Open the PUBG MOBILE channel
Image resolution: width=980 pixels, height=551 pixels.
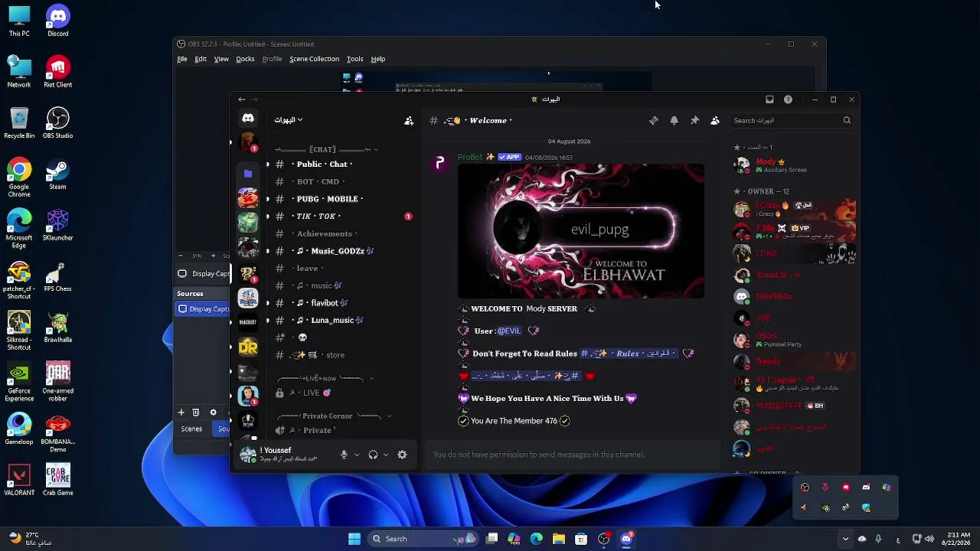[x=341, y=199]
